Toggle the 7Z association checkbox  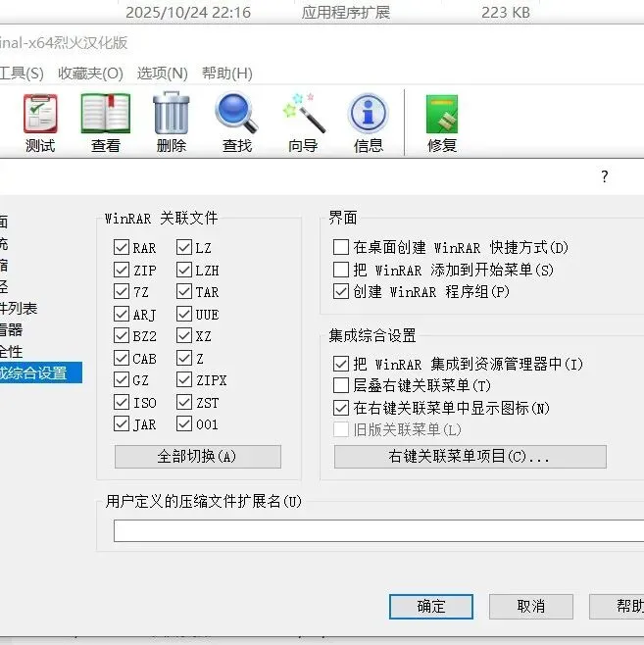(x=122, y=292)
